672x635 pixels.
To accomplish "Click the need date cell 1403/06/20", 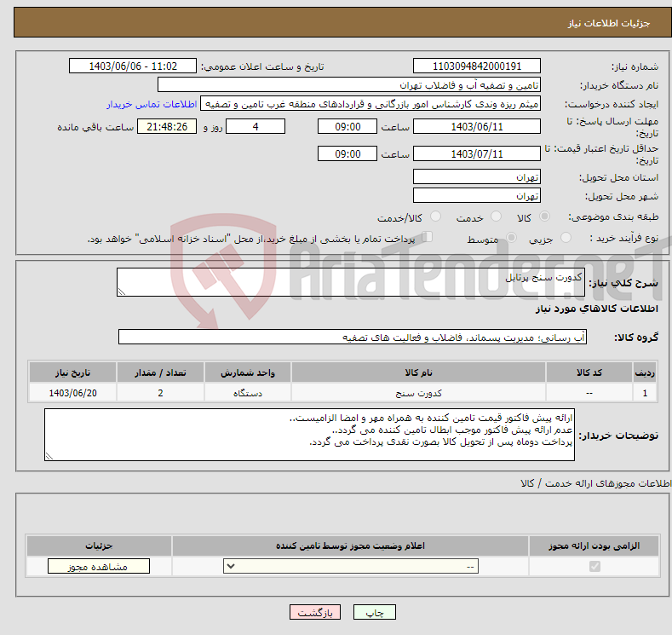I will [73, 393].
